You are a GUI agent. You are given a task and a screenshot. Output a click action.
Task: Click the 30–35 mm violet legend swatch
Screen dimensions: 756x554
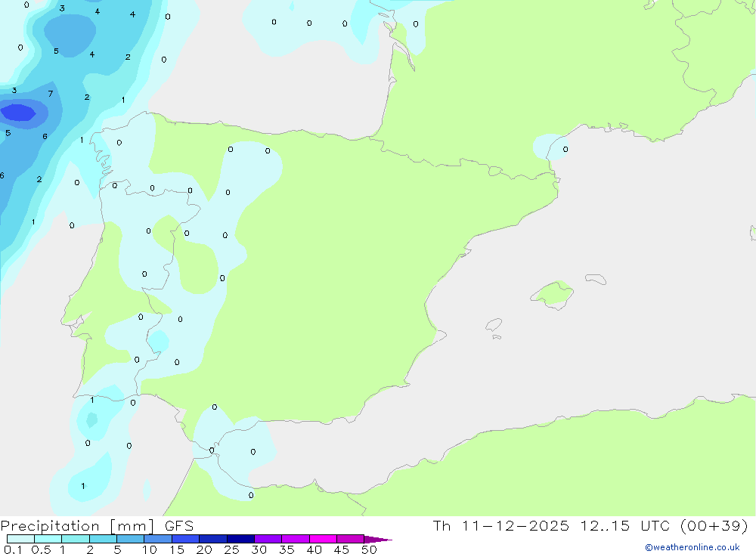(x=268, y=539)
